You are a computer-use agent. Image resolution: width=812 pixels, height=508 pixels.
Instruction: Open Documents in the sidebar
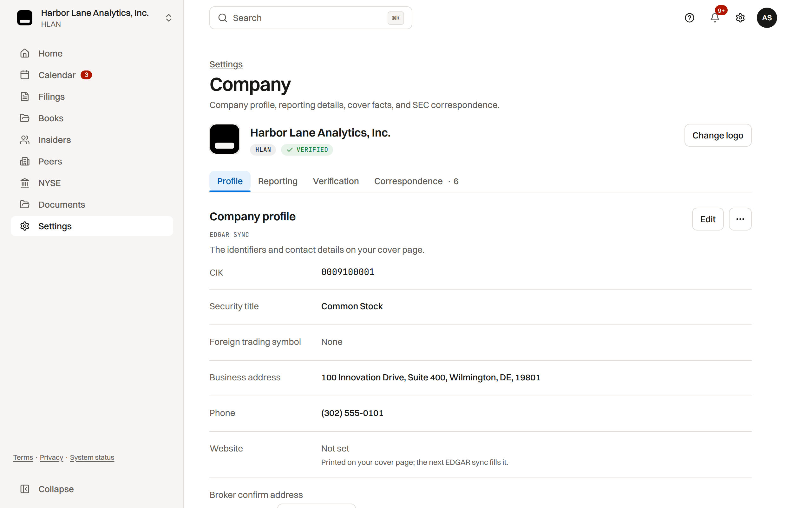(92, 204)
